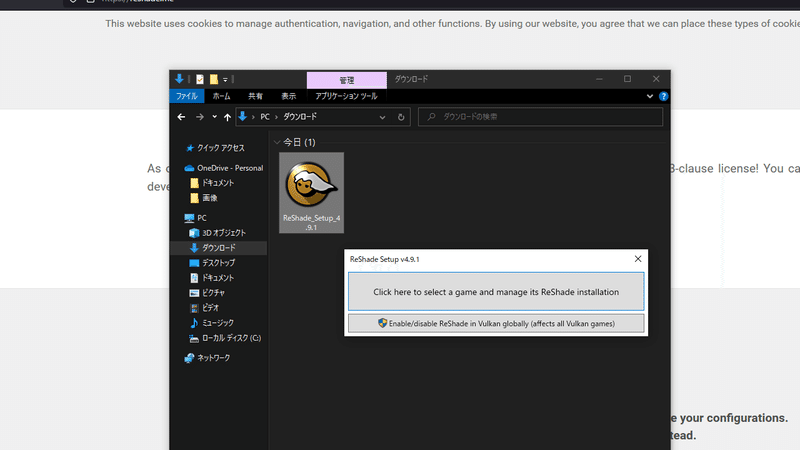Open the アプリケーション ツール tab

[x=346, y=96]
